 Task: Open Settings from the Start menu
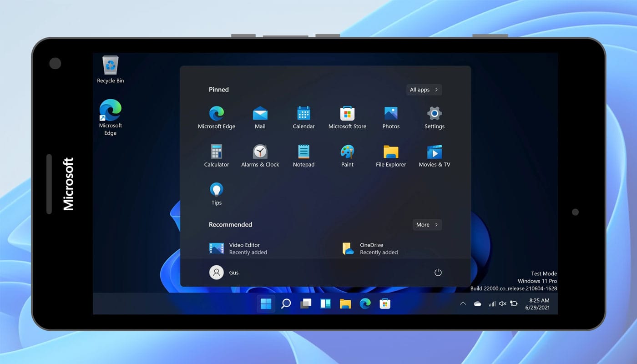tap(435, 117)
